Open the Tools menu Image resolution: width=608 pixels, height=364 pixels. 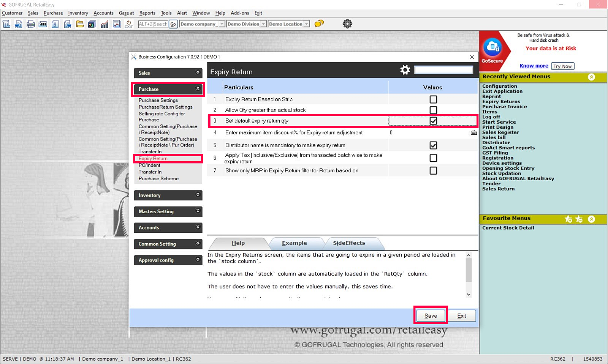pyautogui.click(x=166, y=13)
